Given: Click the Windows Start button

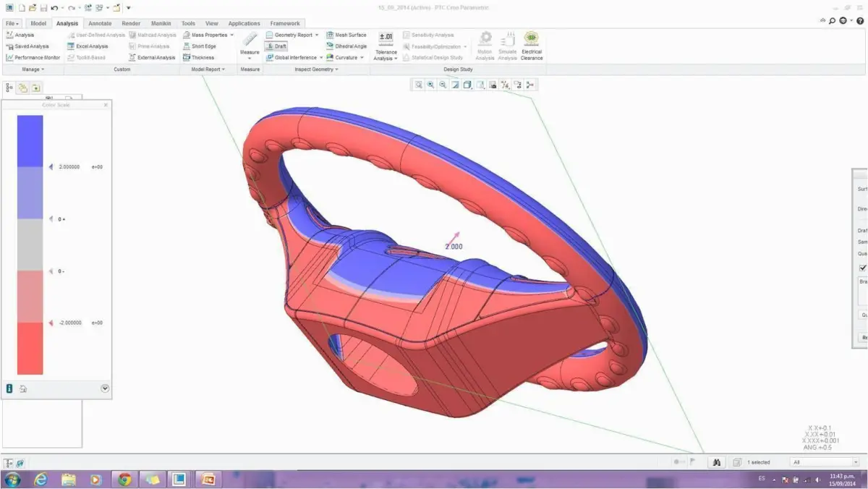Looking at the screenshot, I should (13, 479).
